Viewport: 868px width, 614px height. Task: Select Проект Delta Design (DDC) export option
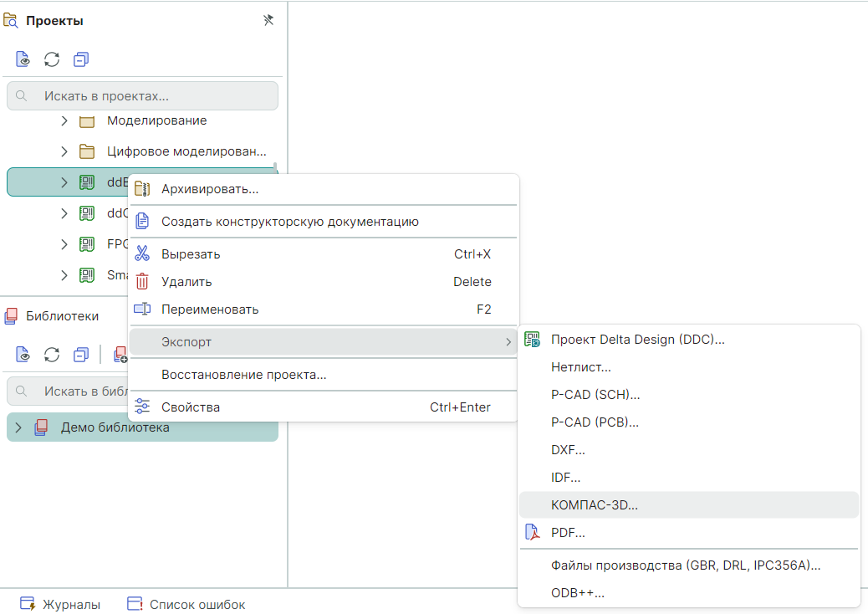[637, 340]
